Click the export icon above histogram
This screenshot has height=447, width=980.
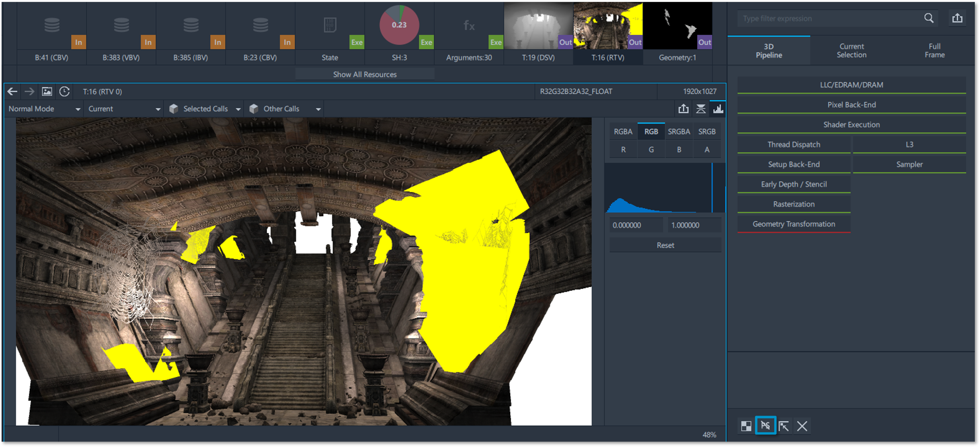tap(683, 109)
